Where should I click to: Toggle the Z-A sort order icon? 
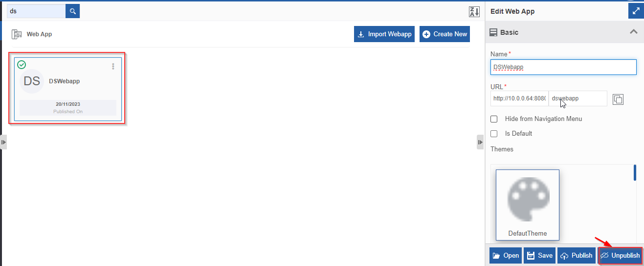pyautogui.click(x=474, y=12)
